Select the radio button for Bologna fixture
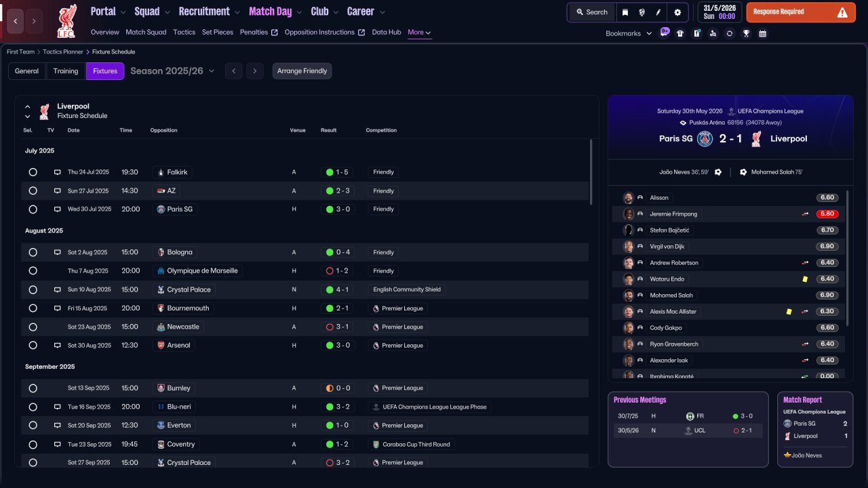 tap(33, 252)
